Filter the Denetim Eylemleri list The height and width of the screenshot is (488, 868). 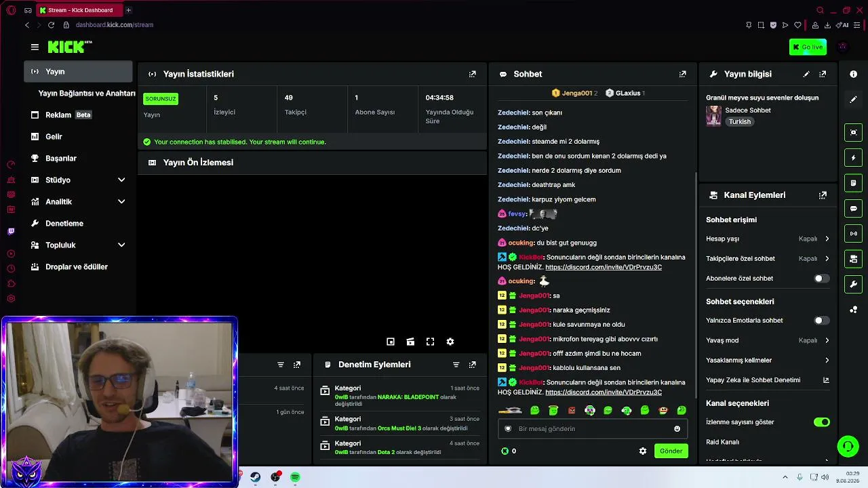point(456,365)
